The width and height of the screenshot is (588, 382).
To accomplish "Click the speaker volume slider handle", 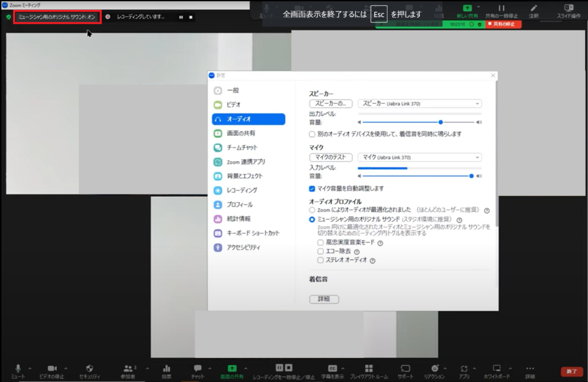I will point(440,122).
